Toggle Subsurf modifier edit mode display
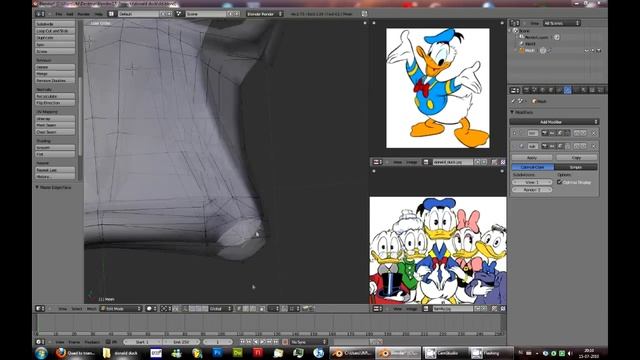Viewport: 640px width, 360px height. pos(560,146)
